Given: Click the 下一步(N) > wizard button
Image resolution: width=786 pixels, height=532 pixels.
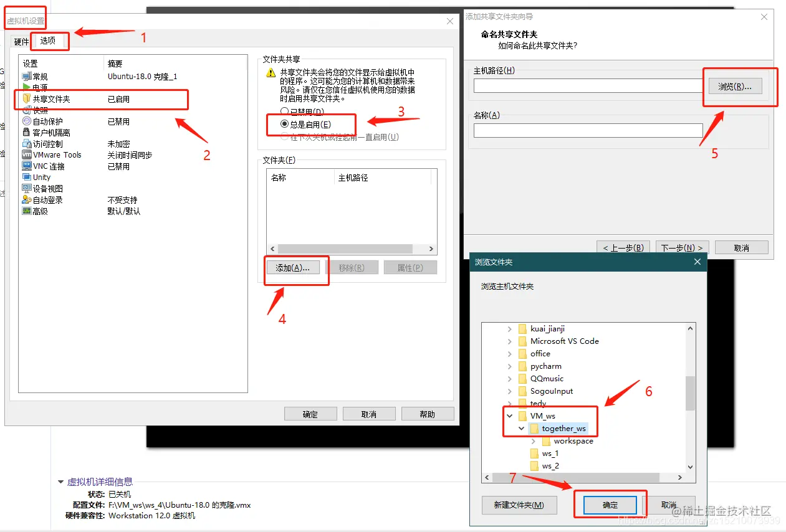Looking at the screenshot, I should coord(682,247).
